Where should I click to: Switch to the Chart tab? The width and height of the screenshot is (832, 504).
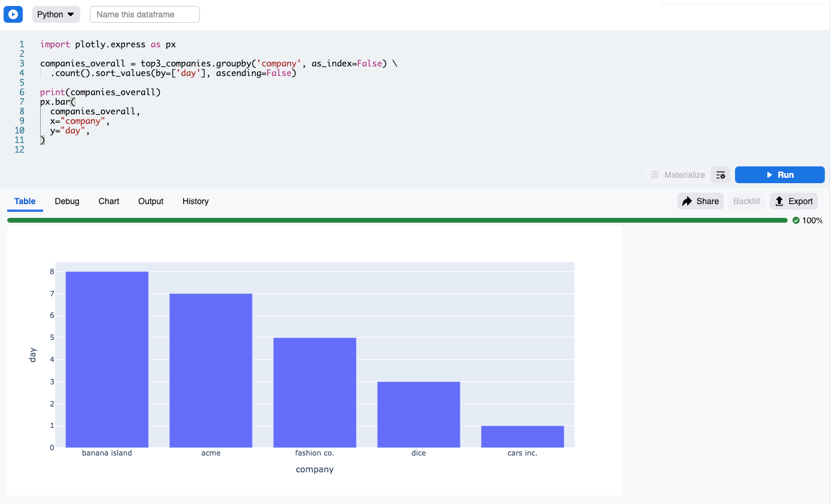click(108, 201)
